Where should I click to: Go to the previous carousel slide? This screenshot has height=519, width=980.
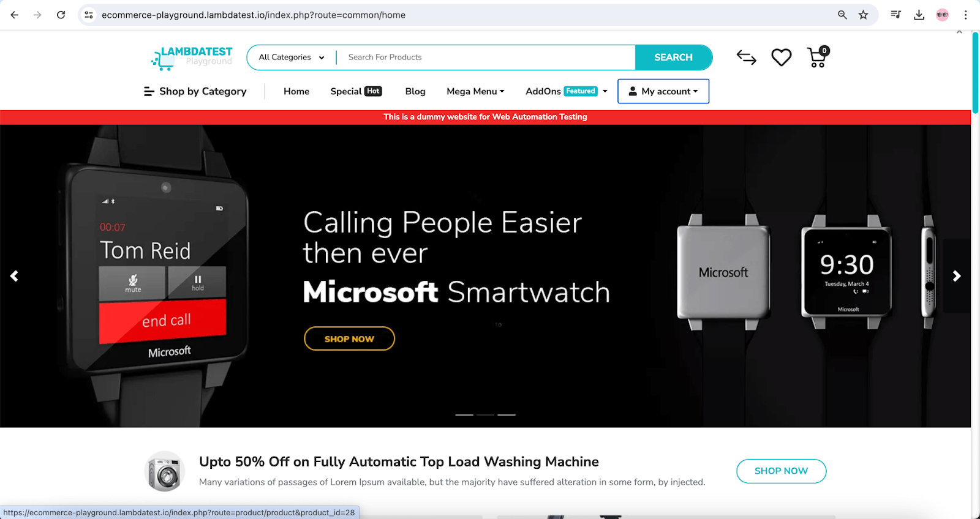click(x=14, y=276)
